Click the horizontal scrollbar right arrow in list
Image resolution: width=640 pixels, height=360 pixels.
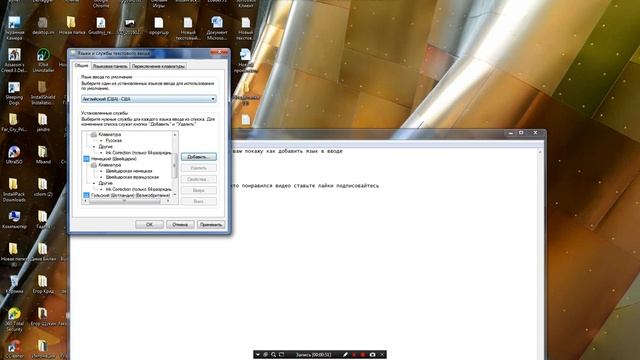pyautogui.click(x=168, y=201)
